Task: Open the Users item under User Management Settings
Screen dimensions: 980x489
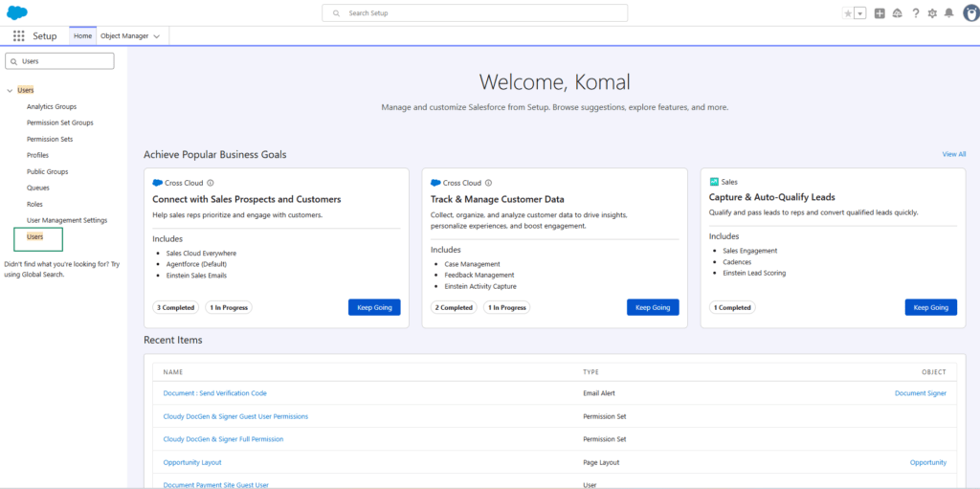Action: tap(35, 237)
